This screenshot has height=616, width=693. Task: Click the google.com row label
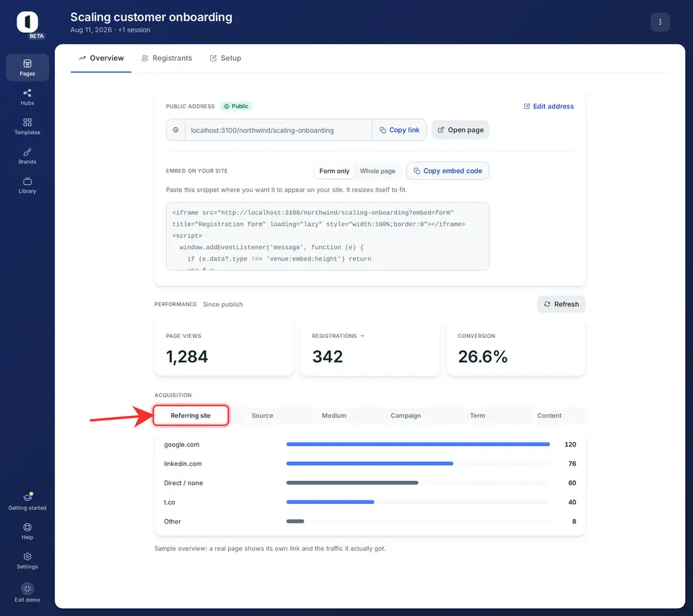tap(182, 444)
